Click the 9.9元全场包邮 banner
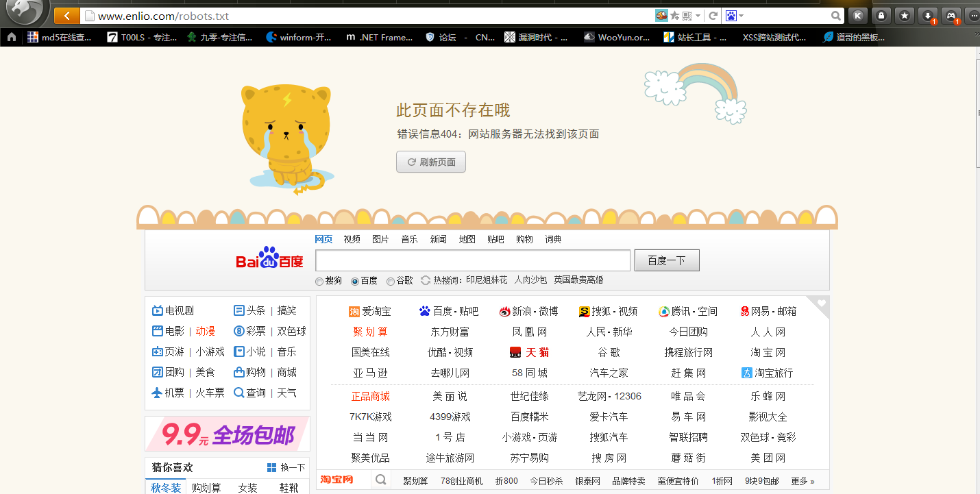The height and width of the screenshot is (494, 980). 228,434
